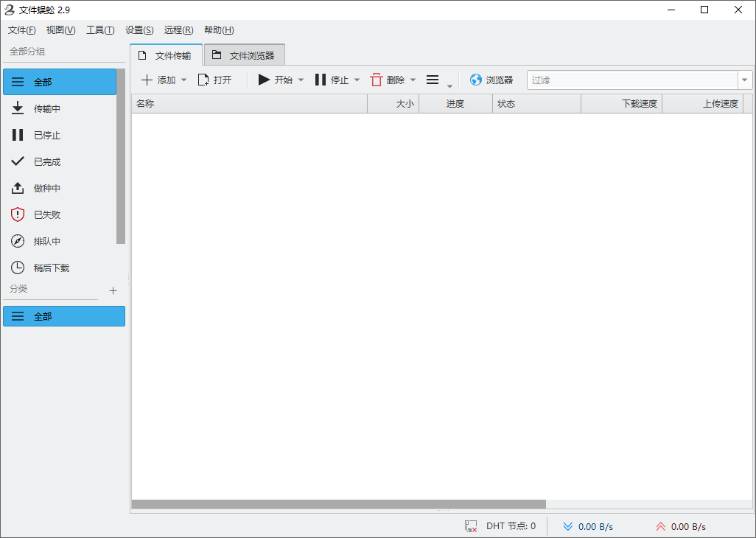Screen dimensions: 756x538
Task: Click the 0.00 B/s upload speed text
Action: point(688,526)
